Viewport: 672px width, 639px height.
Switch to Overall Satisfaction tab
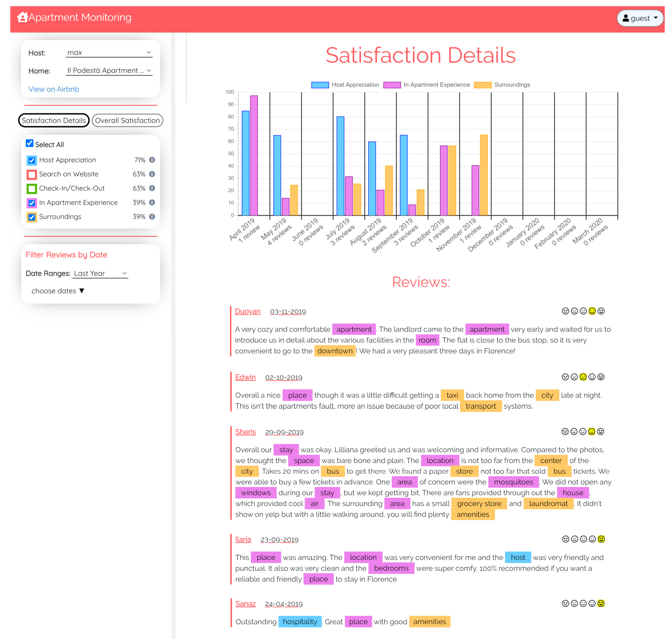[127, 120]
